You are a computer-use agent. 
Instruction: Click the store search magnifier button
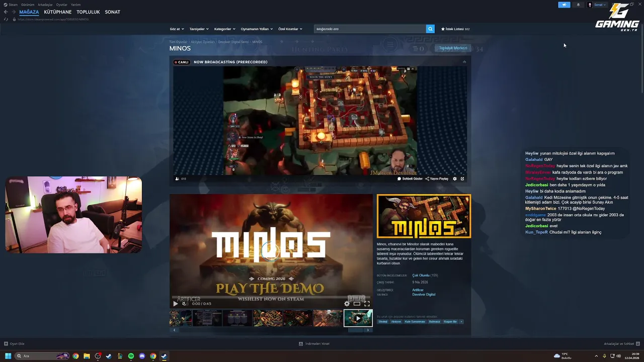point(430,29)
